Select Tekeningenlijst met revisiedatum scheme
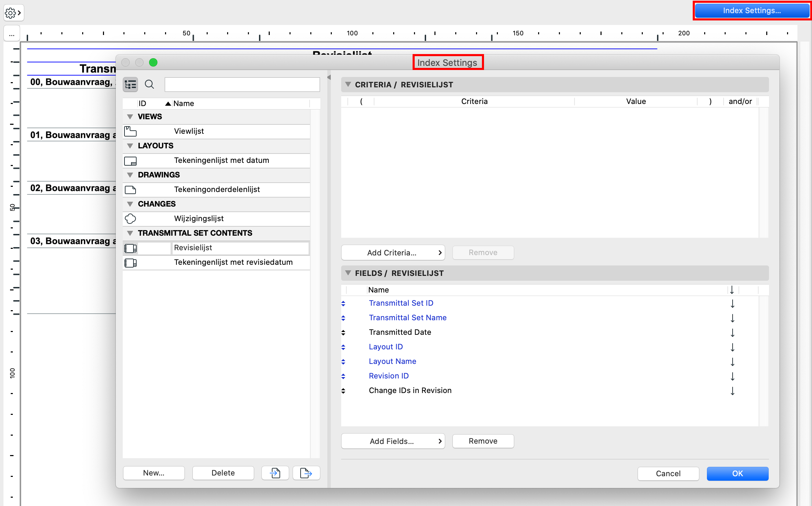This screenshot has height=506, width=812. click(x=216, y=262)
